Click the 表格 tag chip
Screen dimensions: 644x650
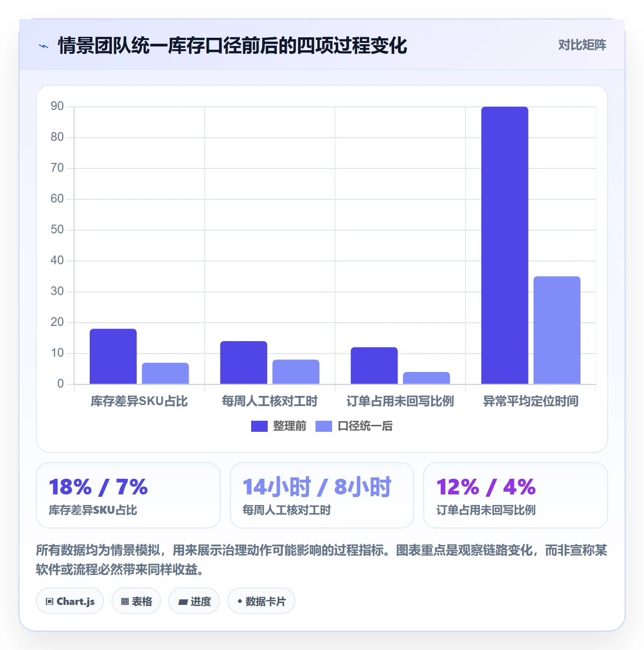[136, 601]
